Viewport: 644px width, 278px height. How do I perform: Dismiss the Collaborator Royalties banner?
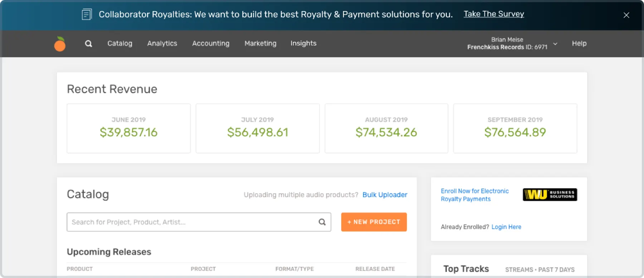tap(626, 15)
